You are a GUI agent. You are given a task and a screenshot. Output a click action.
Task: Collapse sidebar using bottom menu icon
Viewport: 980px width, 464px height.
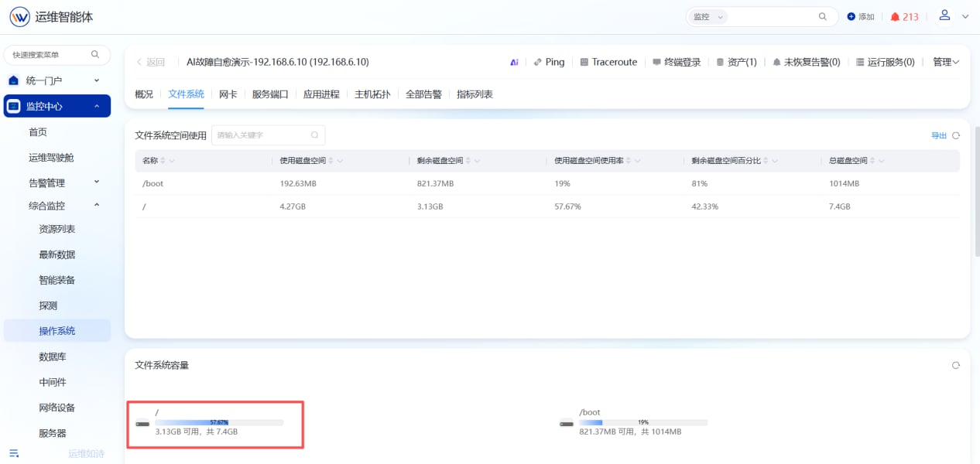tap(14, 453)
